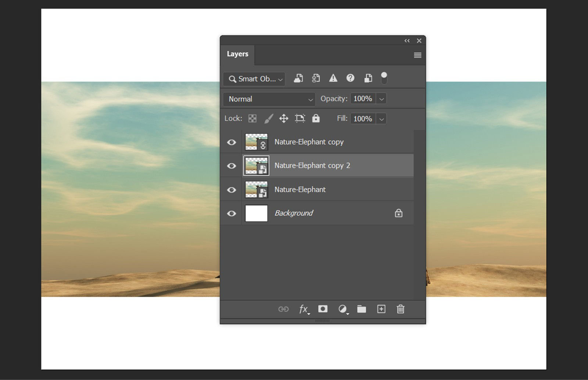588x380 pixels.
Task: Link the selected layers
Action: pyautogui.click(x=283, y=309)
